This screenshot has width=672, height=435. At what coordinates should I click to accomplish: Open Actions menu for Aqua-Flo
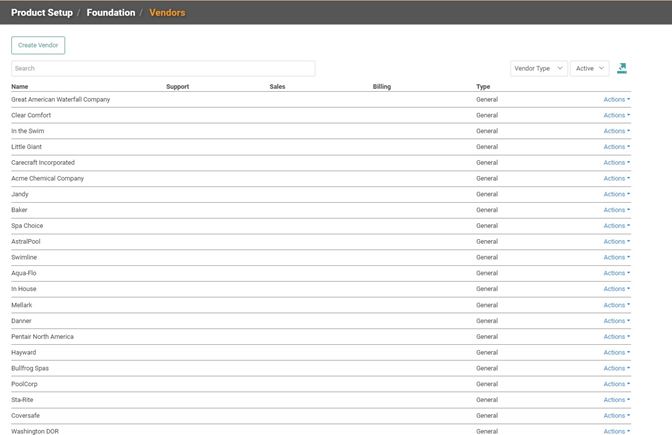[617, 273]
